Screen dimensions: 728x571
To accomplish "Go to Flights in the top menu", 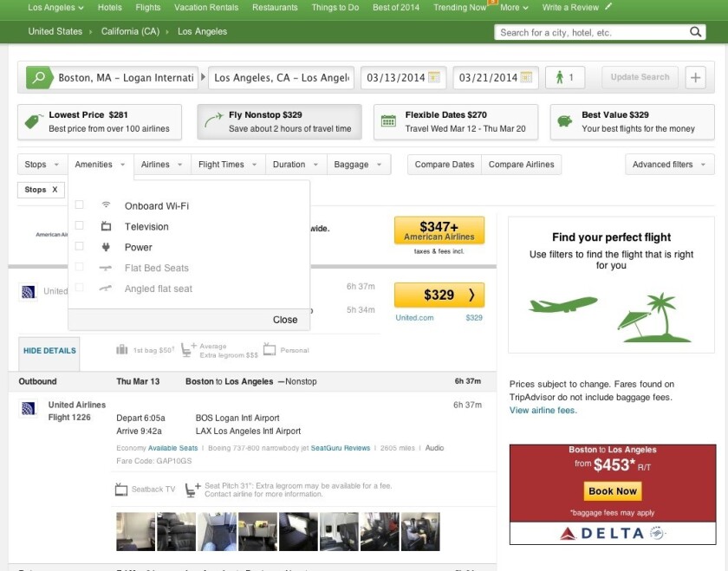I will [148, 8].
